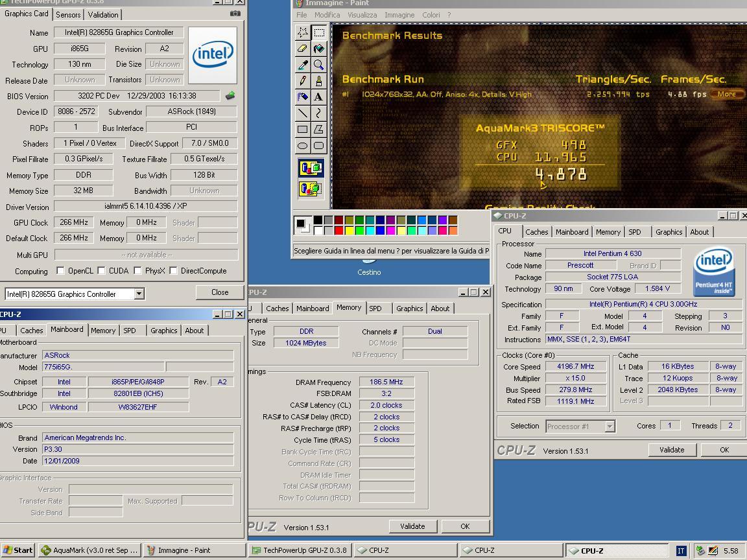The width and height of the screenshot is (747, 560).
Task: Pick the bright red color swatch
Action: (x=338, y=231)
